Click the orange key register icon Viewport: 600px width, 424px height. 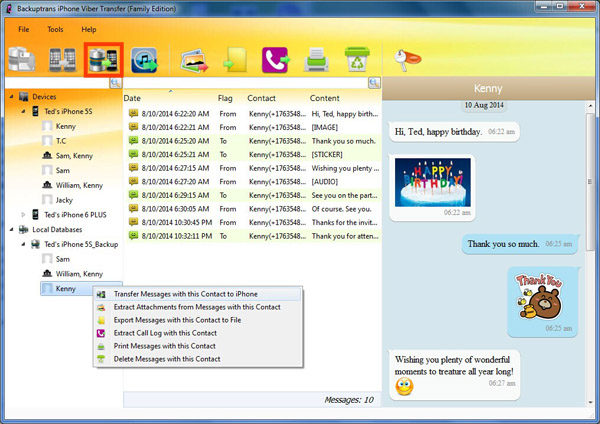pyautogui.click(x=404, y=61)
